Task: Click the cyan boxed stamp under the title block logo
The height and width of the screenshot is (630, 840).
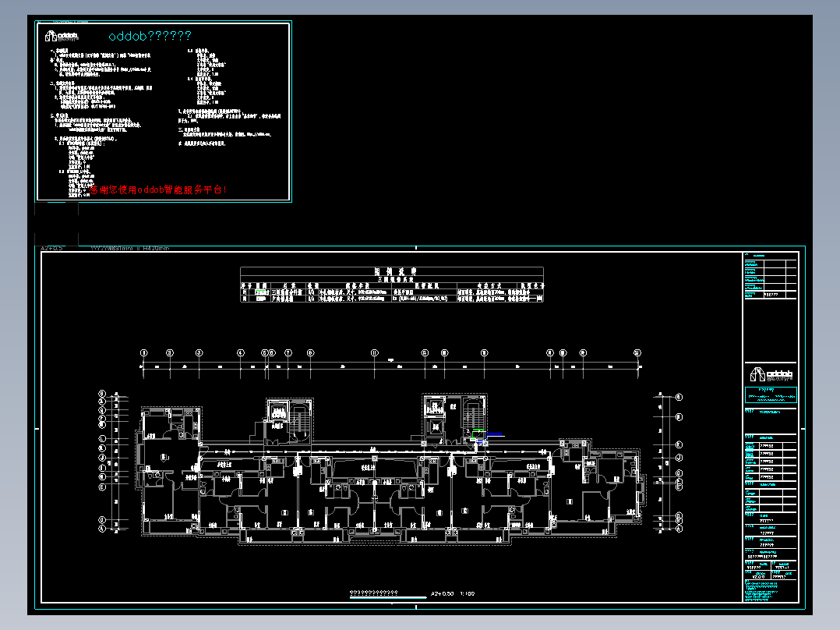Action: (771, 395)
